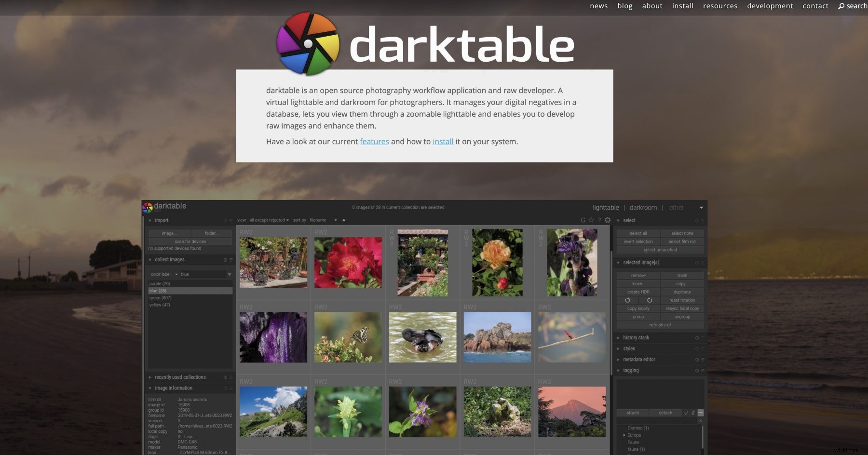
Task: Toggle tree view with the minus icon
Action: (701, 413)
